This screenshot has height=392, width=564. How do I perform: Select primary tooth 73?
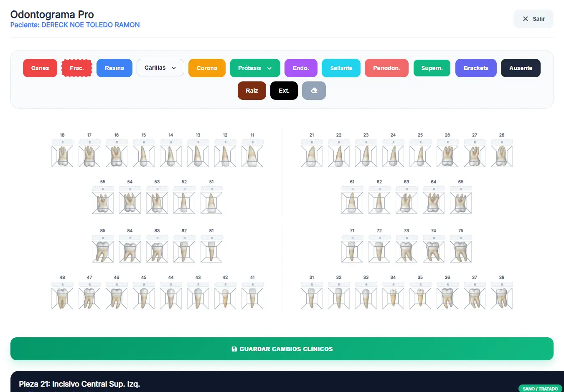406,252
